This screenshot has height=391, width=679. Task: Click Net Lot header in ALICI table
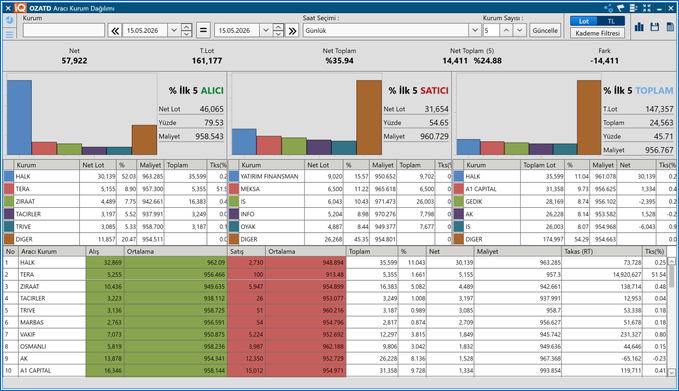tap(98, 165)
